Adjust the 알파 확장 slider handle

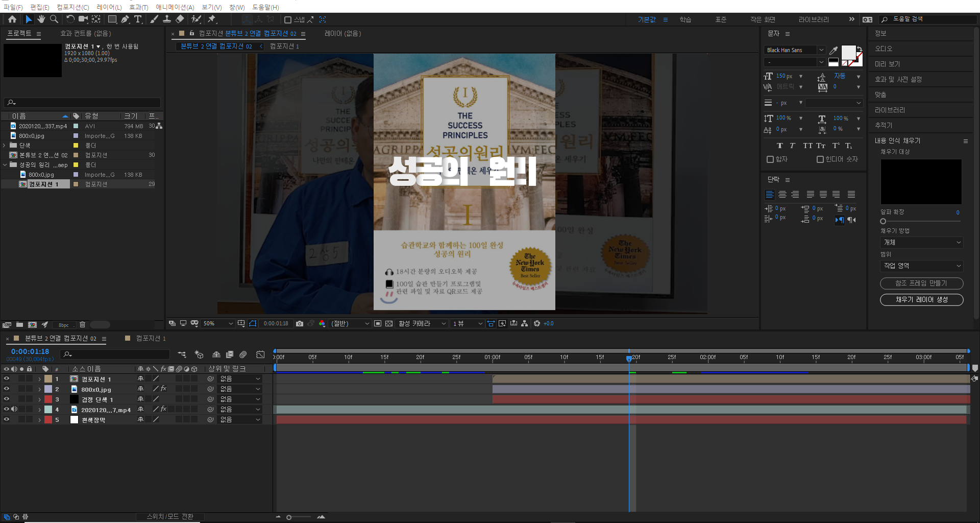(883, 221)
